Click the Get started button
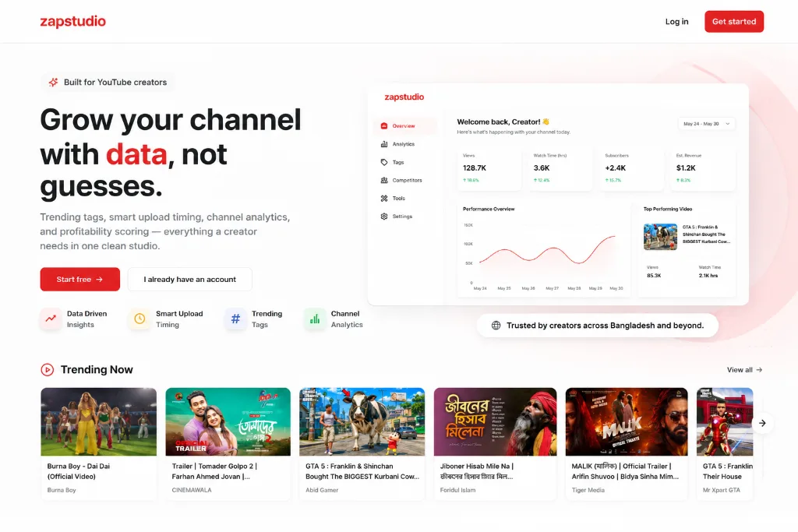This screenshot has width=798, height=532. coord(734,21)
